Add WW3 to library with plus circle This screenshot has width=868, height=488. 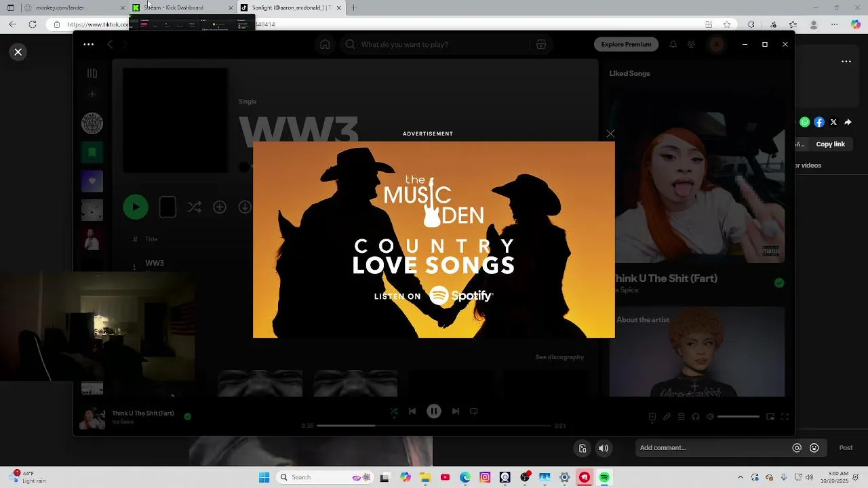(220, 207)
